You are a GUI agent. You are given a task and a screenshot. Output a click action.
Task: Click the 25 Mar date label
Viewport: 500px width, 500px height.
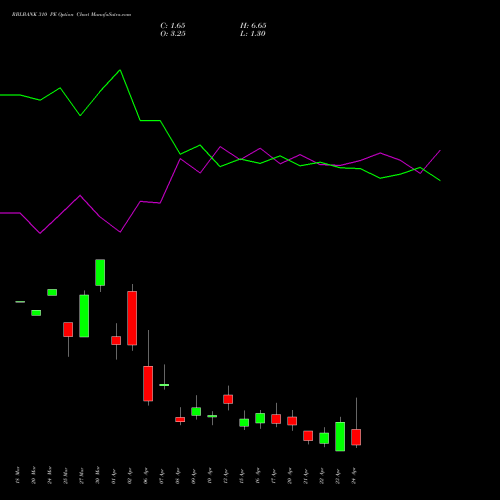pos(66,475)
